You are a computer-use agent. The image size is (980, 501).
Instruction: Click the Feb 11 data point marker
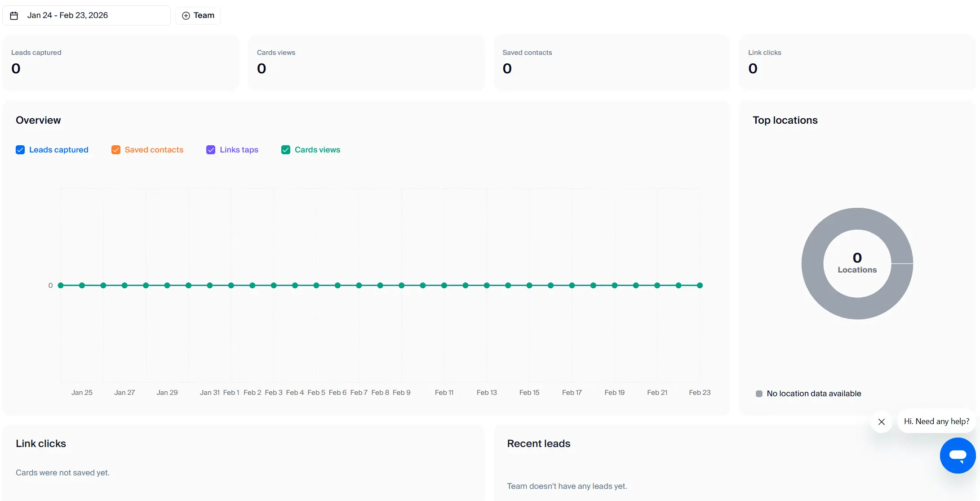[x=444, y=286]
